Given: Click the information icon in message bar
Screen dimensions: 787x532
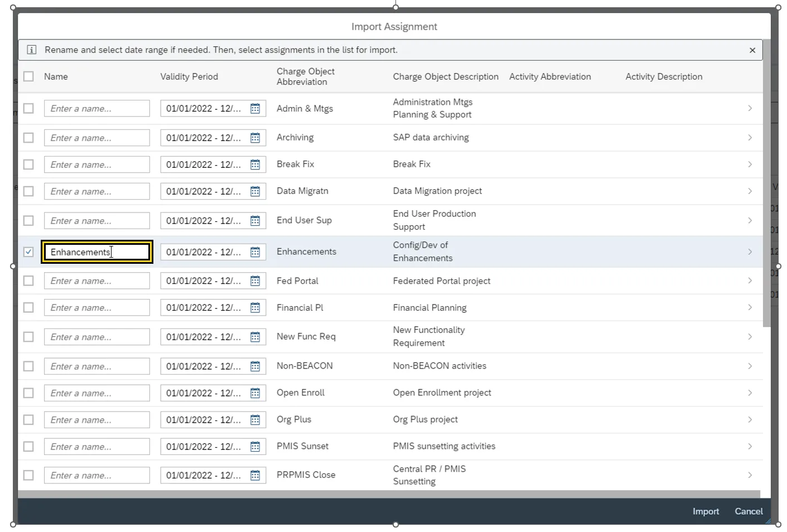Looking at the screenshot, I should [x=32, y=50].
